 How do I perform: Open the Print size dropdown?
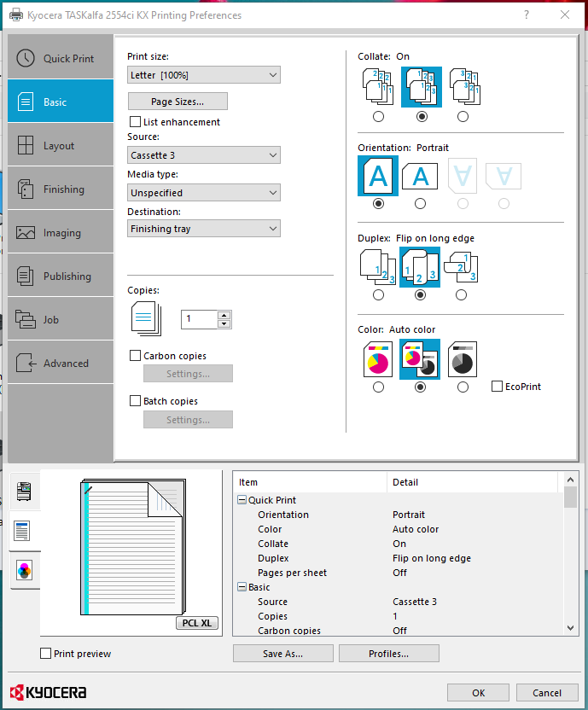tap(204, 75)
